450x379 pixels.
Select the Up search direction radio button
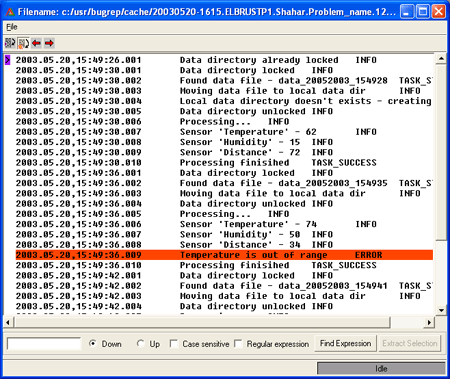(x=140, y=343)
